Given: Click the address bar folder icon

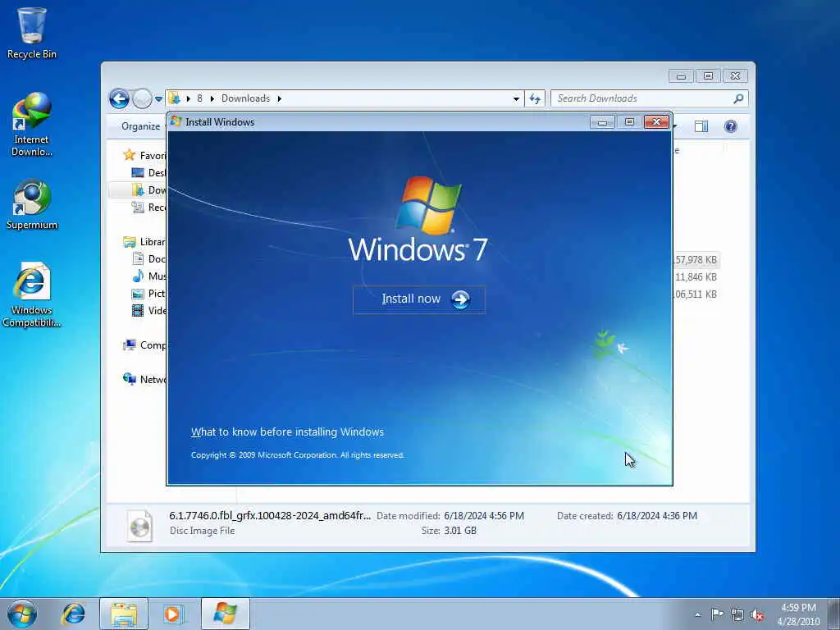Looking at the screenshot, I should point(174,98).
